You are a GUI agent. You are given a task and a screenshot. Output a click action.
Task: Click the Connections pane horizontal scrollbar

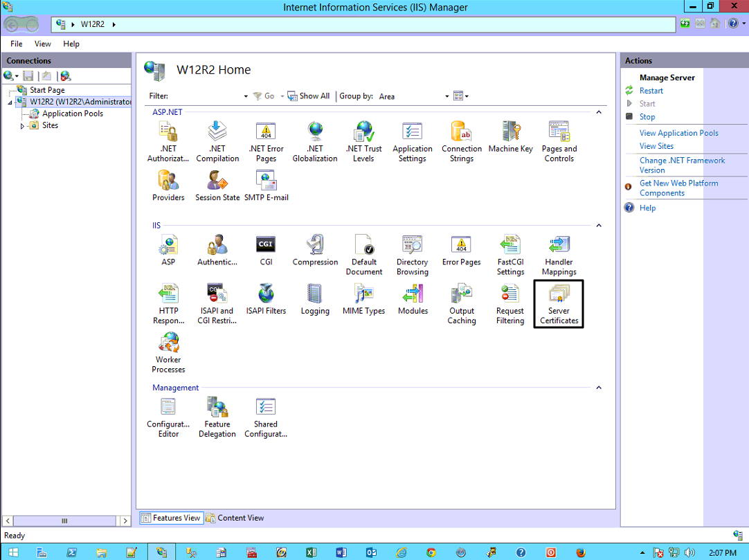(x=65, y=521)
